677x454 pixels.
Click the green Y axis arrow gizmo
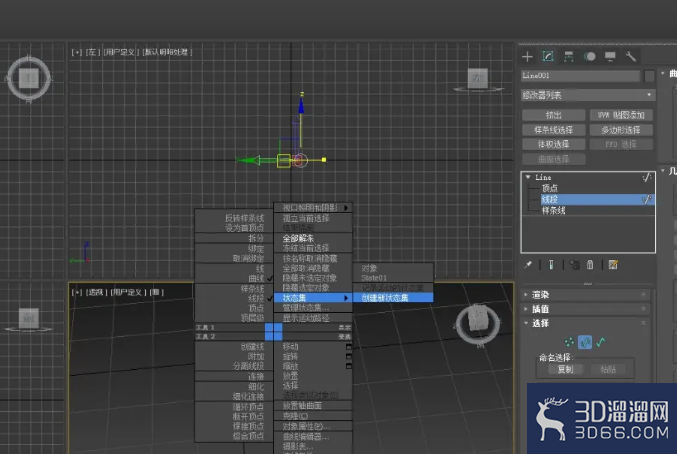click(249, 160)
